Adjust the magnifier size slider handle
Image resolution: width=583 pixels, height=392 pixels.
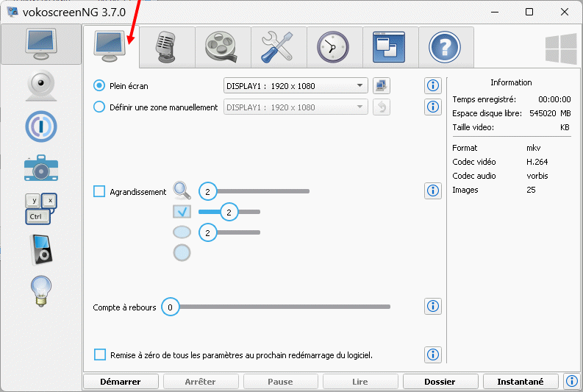coord(207,191)
